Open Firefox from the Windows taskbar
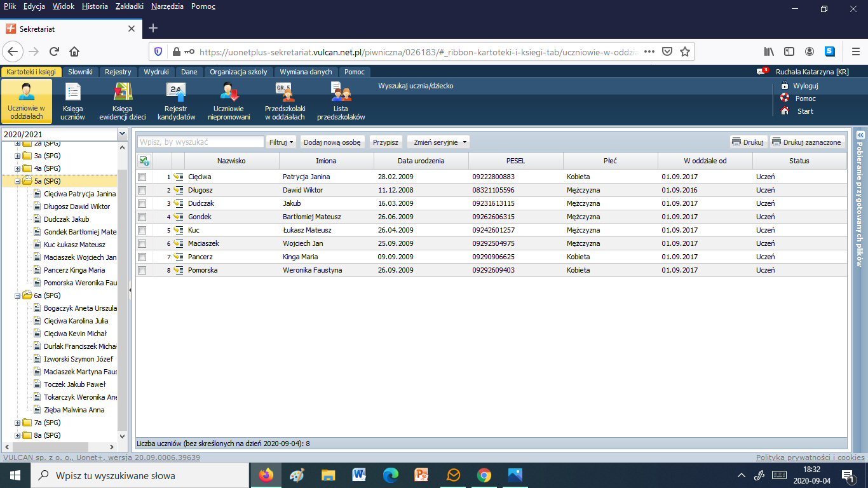 [266, 475]
